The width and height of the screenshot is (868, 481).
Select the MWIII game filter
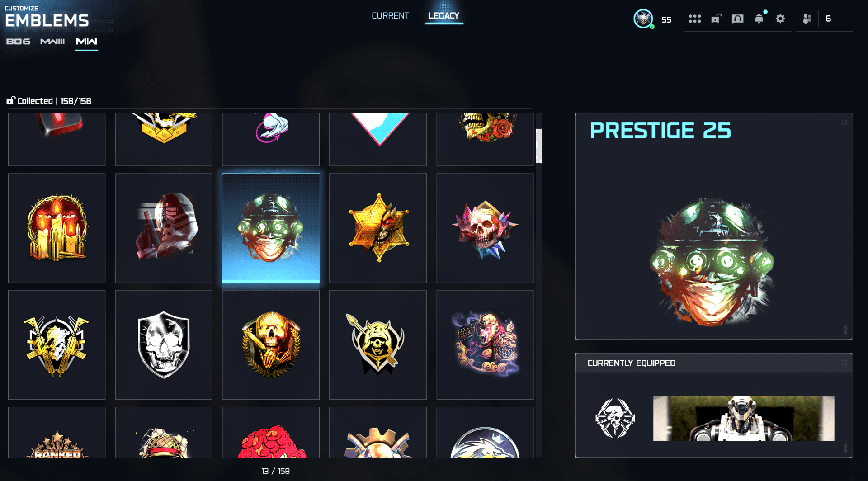pyautogui.click(x=52, y=42)
